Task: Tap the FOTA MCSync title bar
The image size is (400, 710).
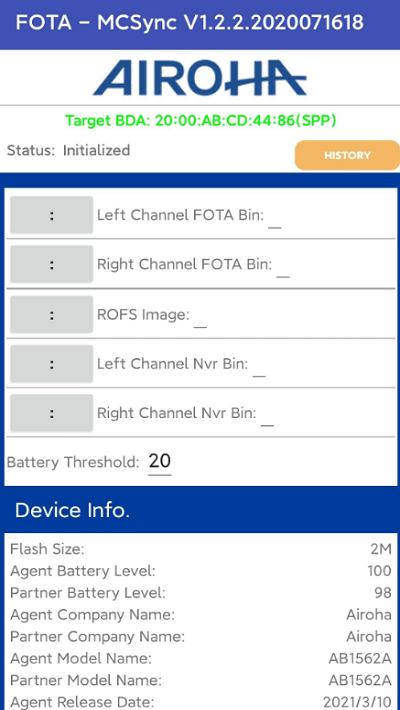Action: (x=200, y=24)
